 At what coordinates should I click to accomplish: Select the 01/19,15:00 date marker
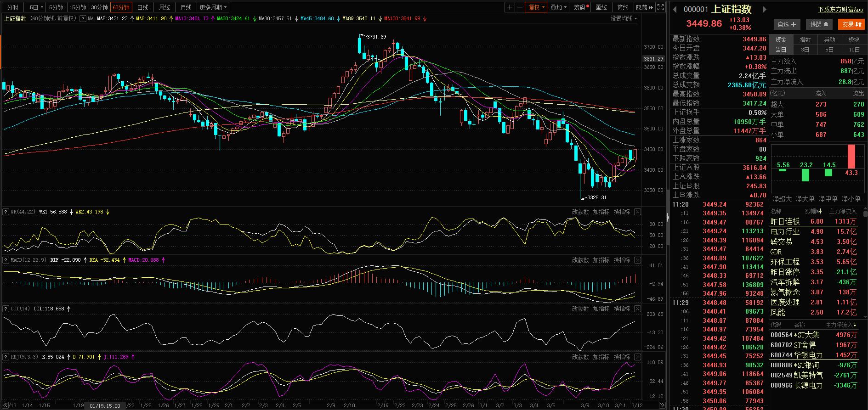(105, 406)
